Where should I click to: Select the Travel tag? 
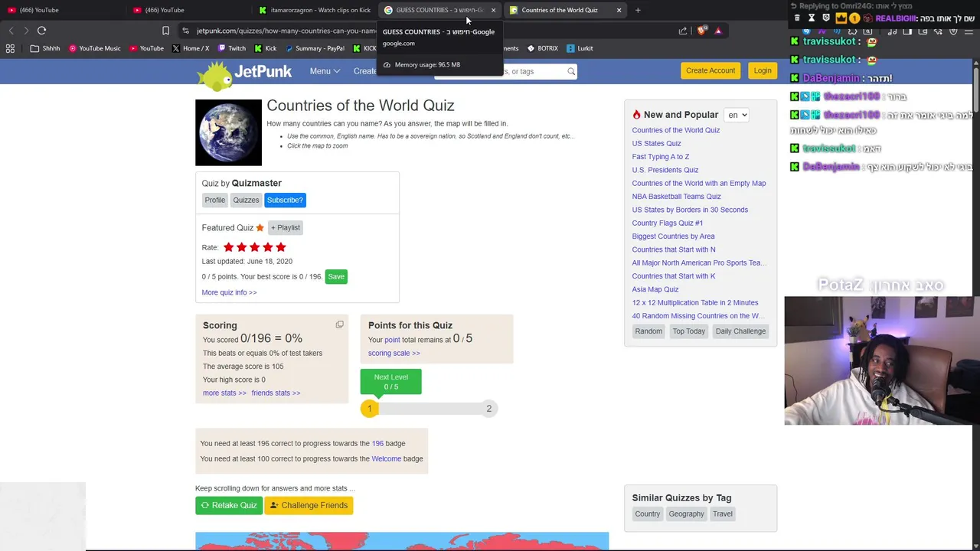723,514
